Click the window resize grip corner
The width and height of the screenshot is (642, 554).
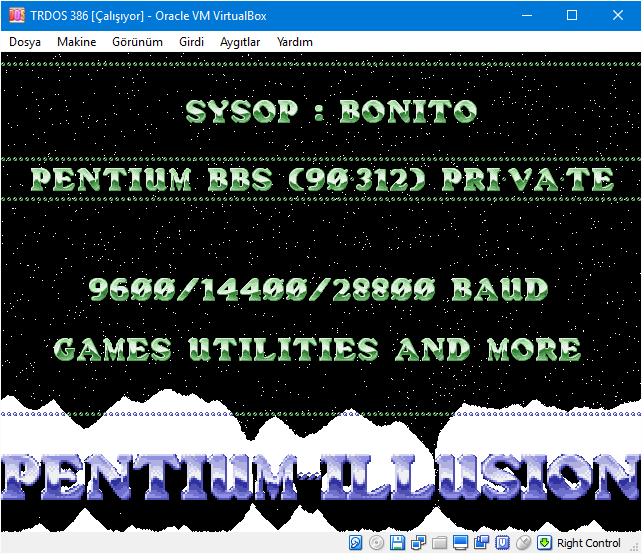coord(636,548)
